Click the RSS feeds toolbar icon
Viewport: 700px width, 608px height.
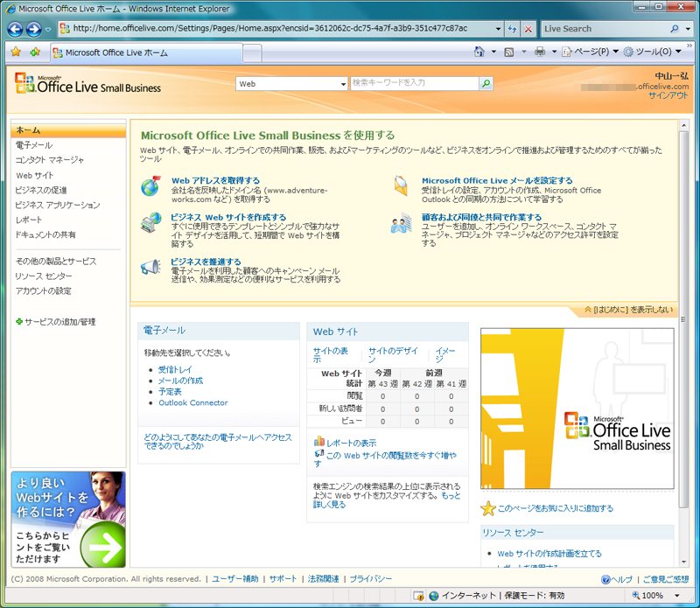click(508, 52)
